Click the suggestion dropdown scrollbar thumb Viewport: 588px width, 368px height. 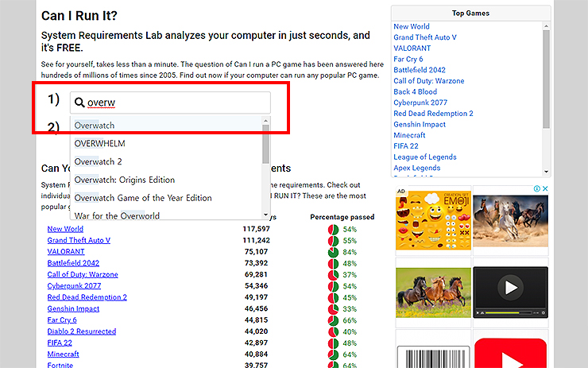pyautogui.click(x=265, y=144)
